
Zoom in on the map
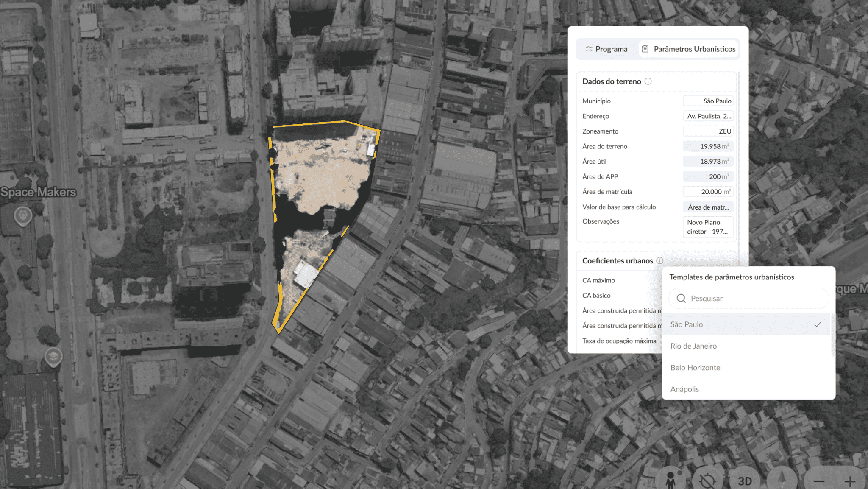pos(849,481)
